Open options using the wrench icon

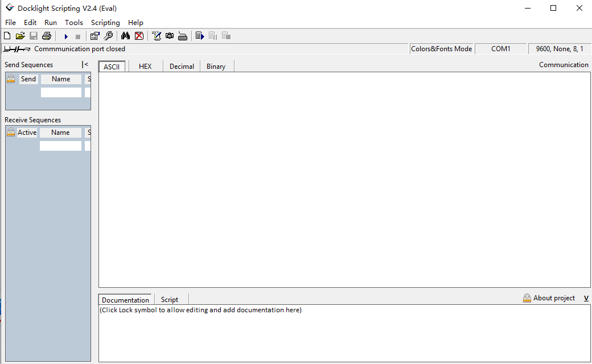pyautogui.click(x=108, y=36)
